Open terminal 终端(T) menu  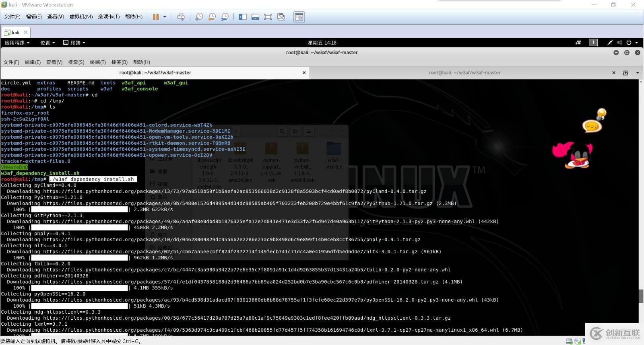98,62
